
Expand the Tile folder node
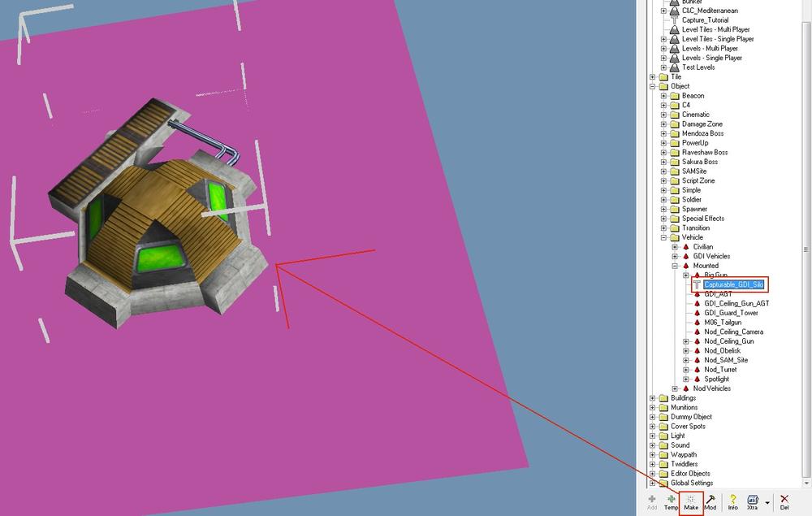(x=653, y=76)
